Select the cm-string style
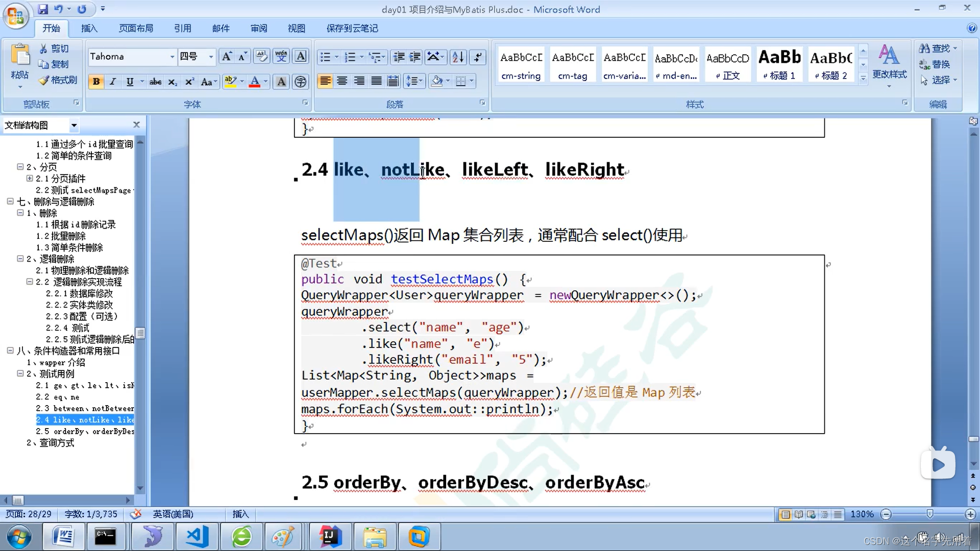 (x=521, y=65)
